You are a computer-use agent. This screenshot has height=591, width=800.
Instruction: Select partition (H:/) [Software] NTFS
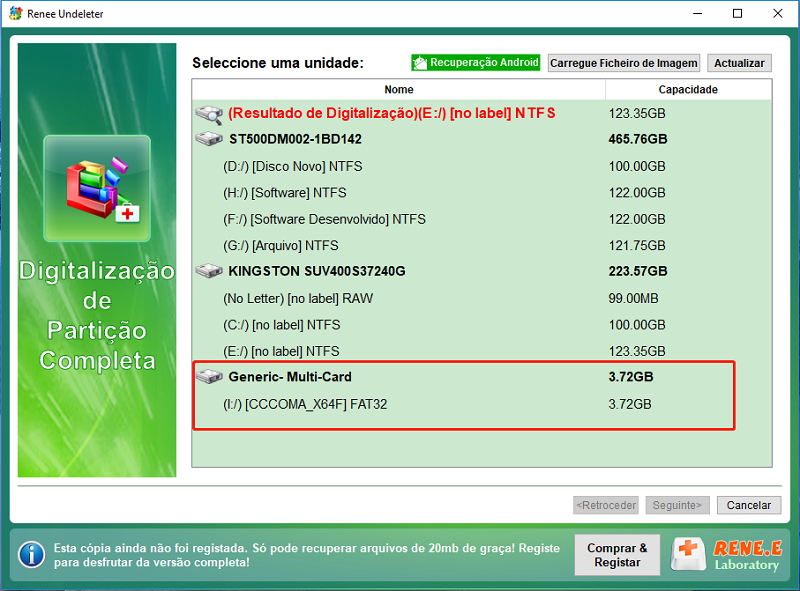482,193
